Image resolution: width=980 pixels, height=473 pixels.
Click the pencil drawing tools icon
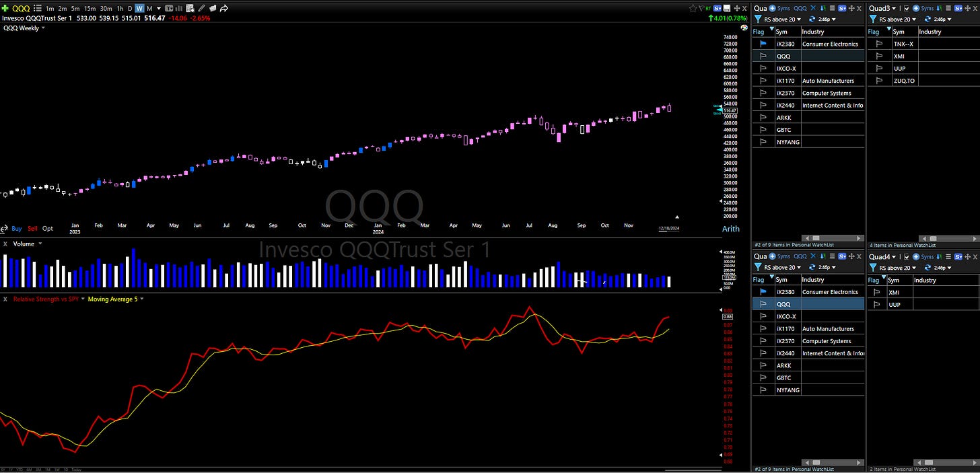[x=202, y=8]
